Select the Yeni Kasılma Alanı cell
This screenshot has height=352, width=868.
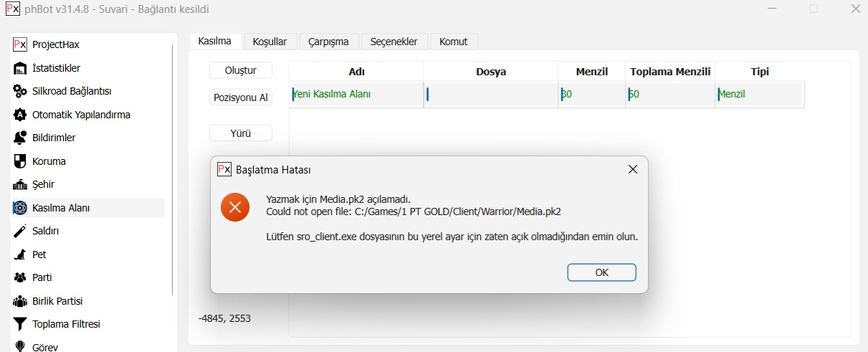coord(356,94)
